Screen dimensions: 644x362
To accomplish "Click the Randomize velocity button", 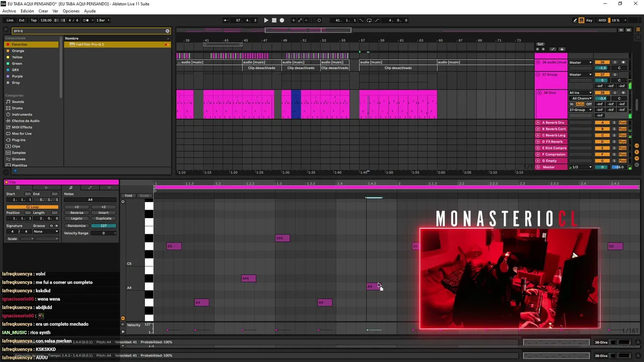I will click(x=76, y=226).
